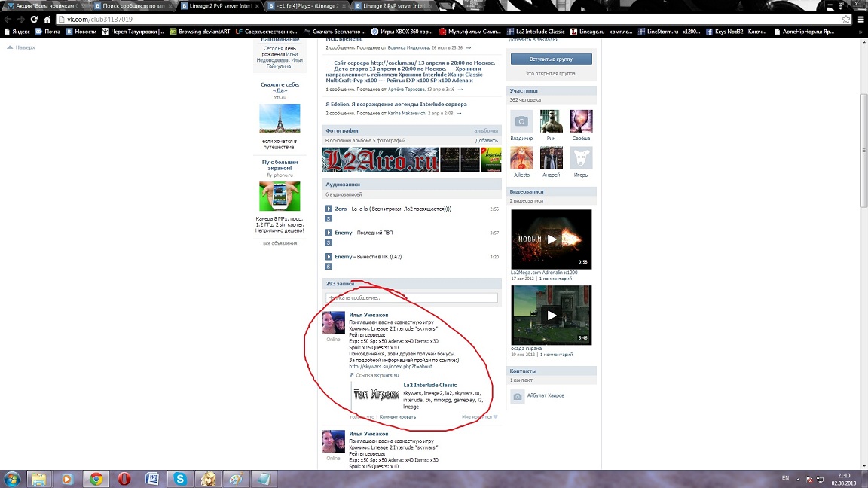Click the S badge under Вынести в ПК track
Viewport: 868px width, 488px height.
tap(329, 266)
